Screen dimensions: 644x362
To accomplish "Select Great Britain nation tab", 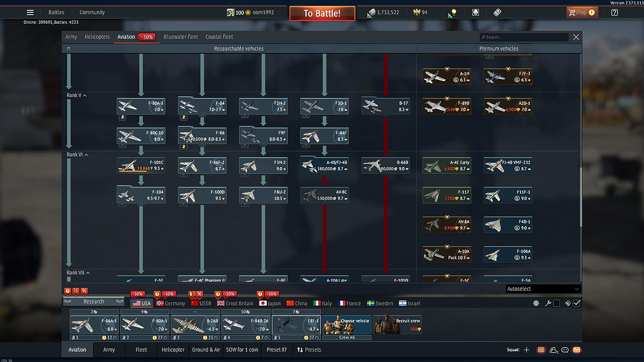I will click(235, 303).
